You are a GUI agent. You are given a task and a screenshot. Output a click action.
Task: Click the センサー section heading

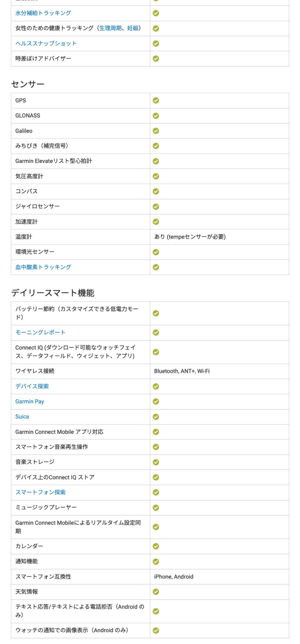tap(27, 84)
